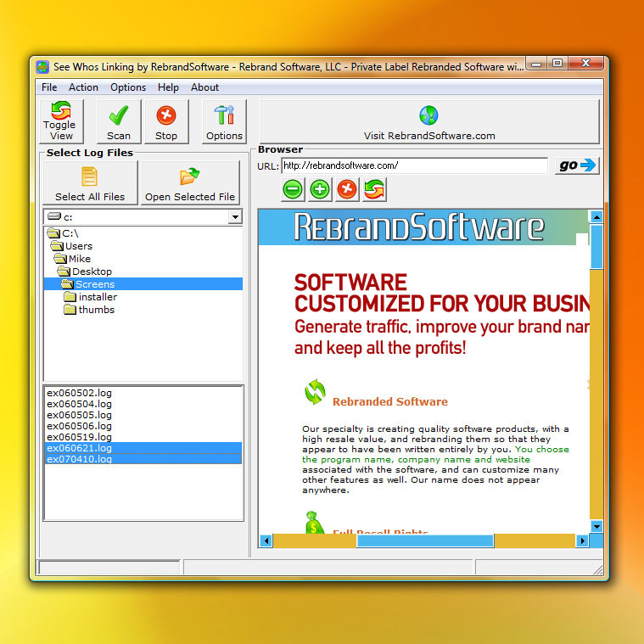The width and height of the screenshot is (644, 644).
Task: Select the Users folder
Action: click(72, 246)
